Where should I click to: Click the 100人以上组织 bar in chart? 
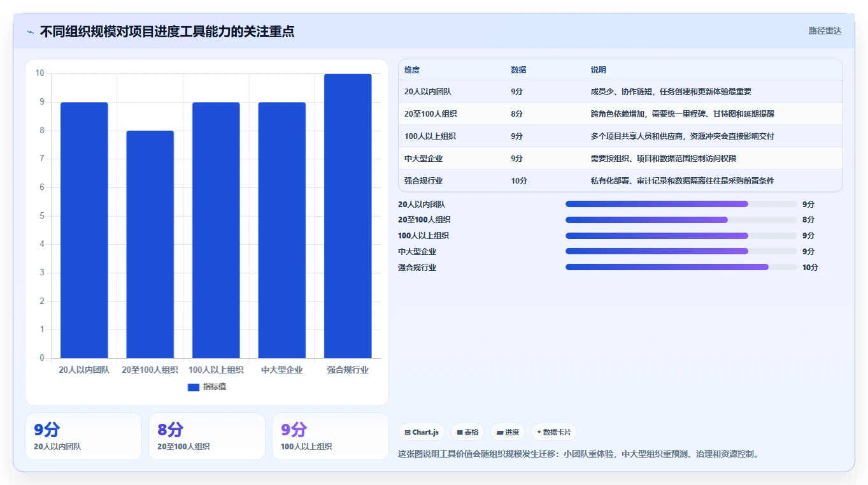point(216,230)
